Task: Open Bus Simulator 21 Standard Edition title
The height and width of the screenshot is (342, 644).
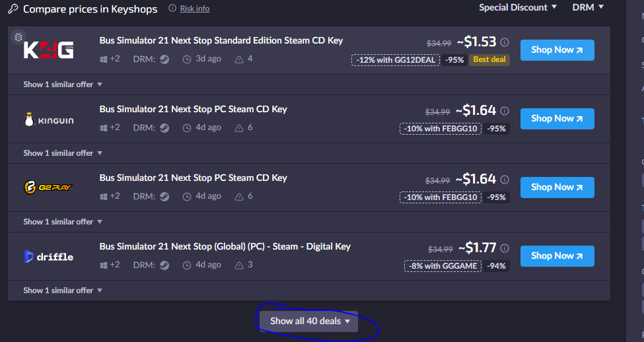Action: (x=221, y=40)
